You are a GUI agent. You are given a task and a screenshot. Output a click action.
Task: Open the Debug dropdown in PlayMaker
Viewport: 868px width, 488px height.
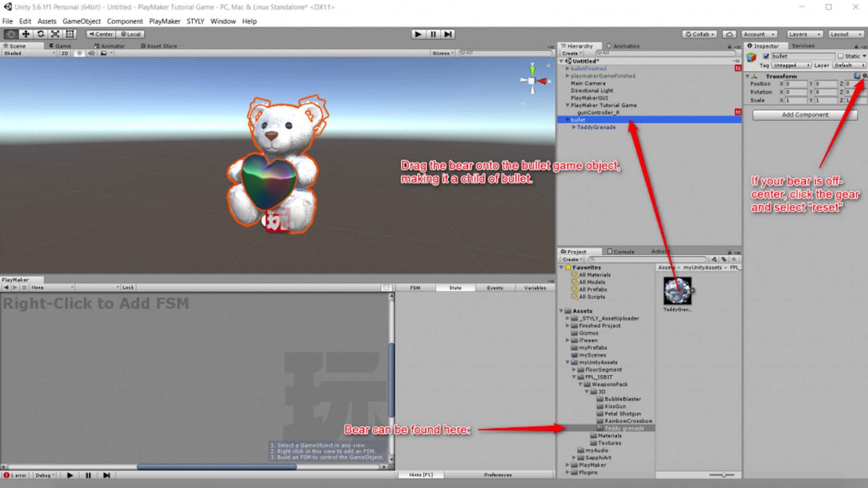[x=45, y=475]
